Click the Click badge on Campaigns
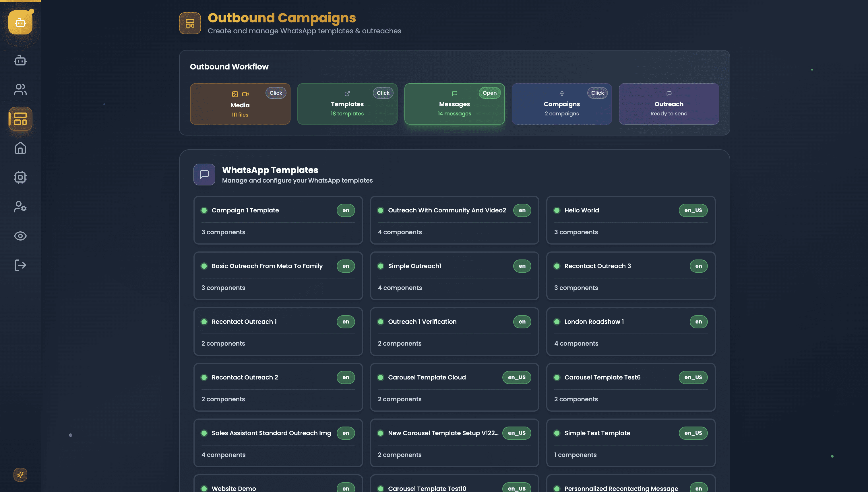This screenshot has height=492, width=868. (x=597, y=93)
